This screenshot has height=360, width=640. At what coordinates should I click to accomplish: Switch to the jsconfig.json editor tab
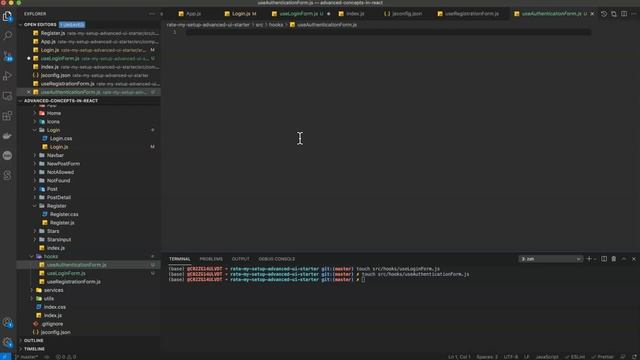click(x=403, y=13)
